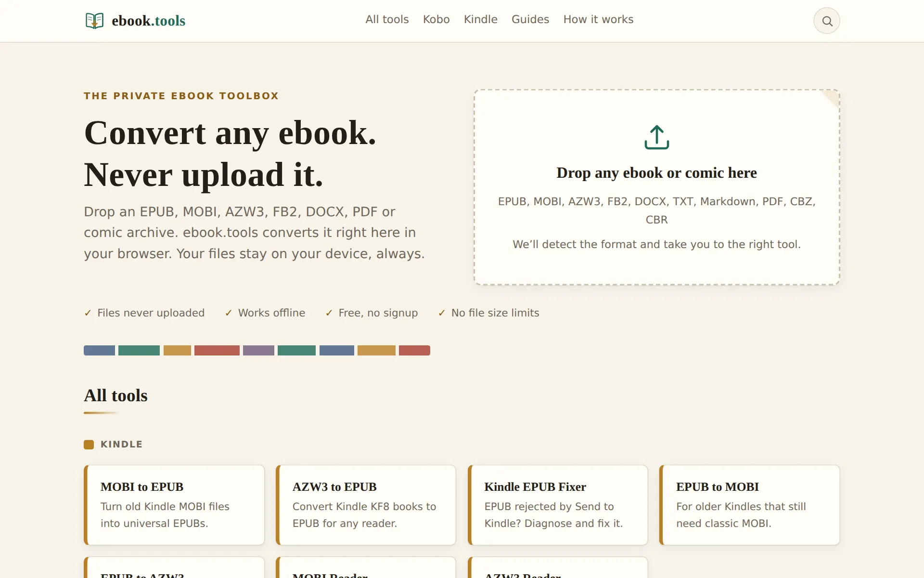Open the EPUB to MOBI tool card

pyautogui.click(x=750, y=505)
